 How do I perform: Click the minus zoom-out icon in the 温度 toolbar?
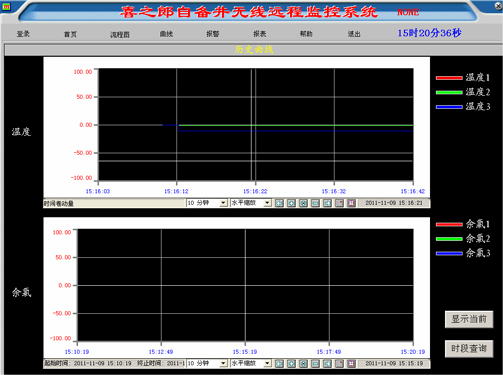[315, 203]
